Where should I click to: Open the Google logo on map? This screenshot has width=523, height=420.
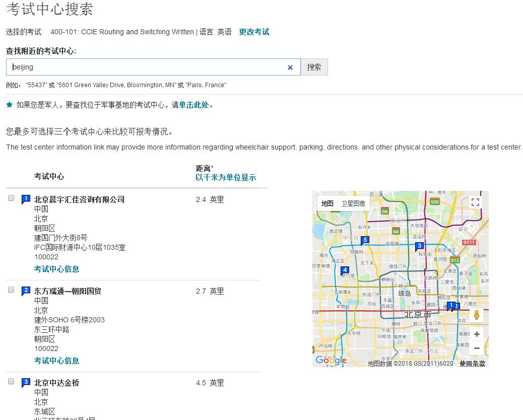(x=331, y=360)
